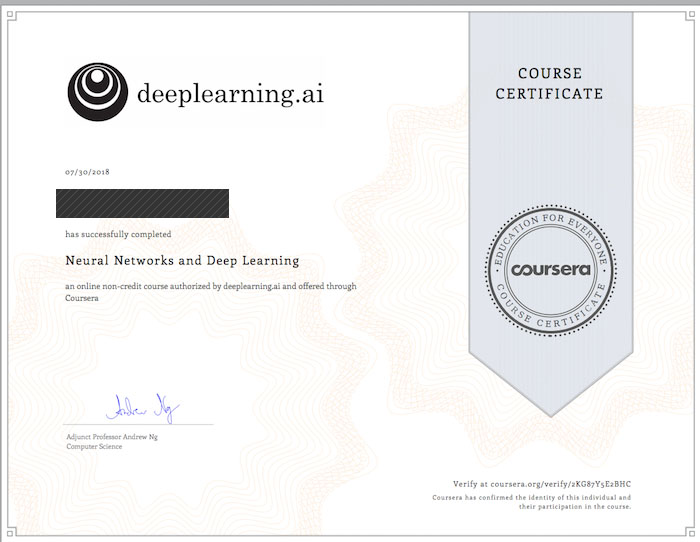
Task: Select the course title Neural Networks and Deep Learning
Action: pyautogui.click(x=182, y=261)
